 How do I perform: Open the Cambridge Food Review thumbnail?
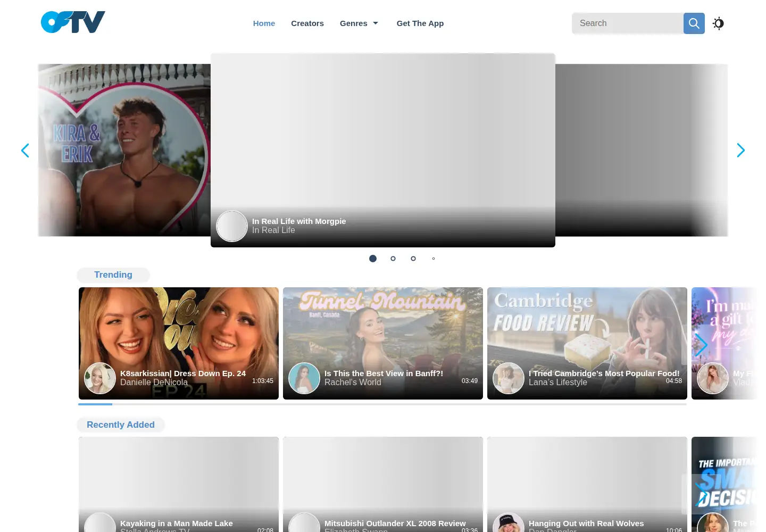pos(587,344)
